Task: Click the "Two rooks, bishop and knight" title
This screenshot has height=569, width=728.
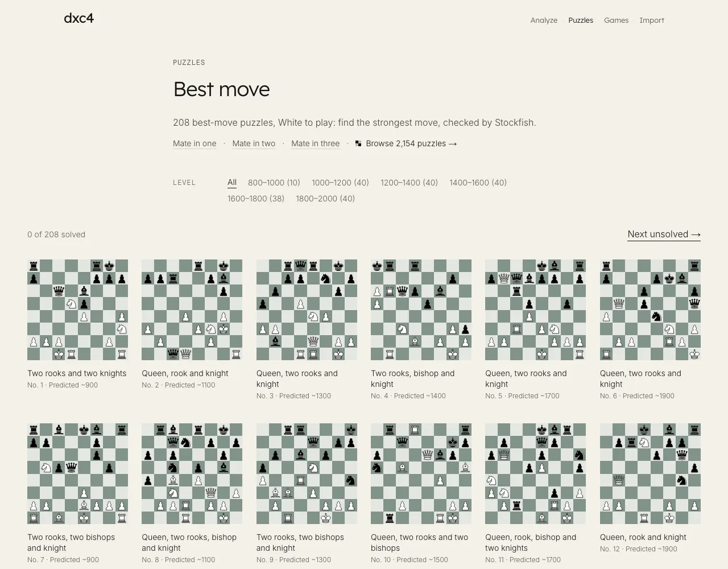Action: coord(413,379)
